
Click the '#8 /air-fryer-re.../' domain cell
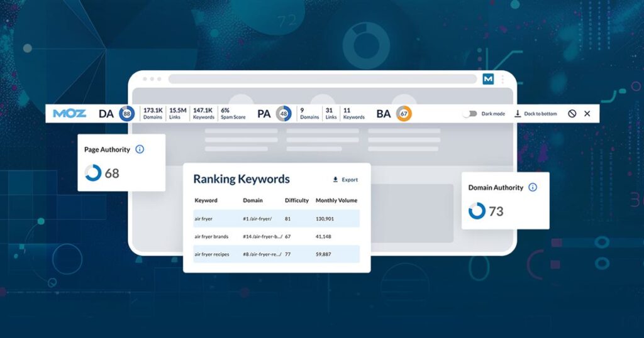[x=262, y=254]
